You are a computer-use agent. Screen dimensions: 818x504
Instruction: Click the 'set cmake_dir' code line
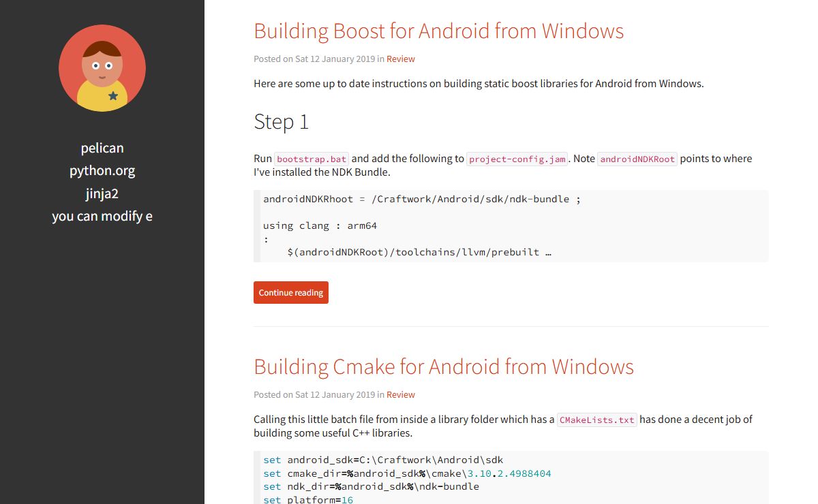pos(407,473)
